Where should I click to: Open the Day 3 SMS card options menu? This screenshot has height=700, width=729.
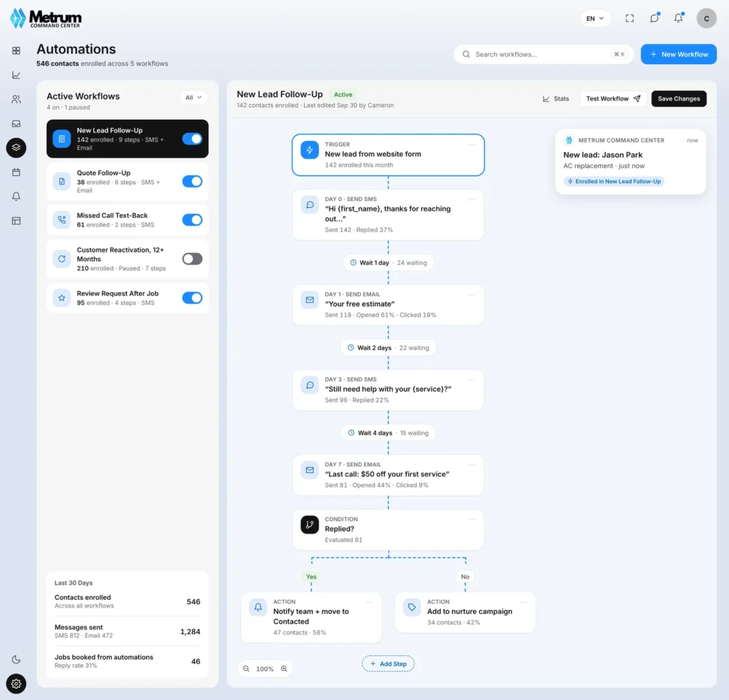tap(472, 380)
